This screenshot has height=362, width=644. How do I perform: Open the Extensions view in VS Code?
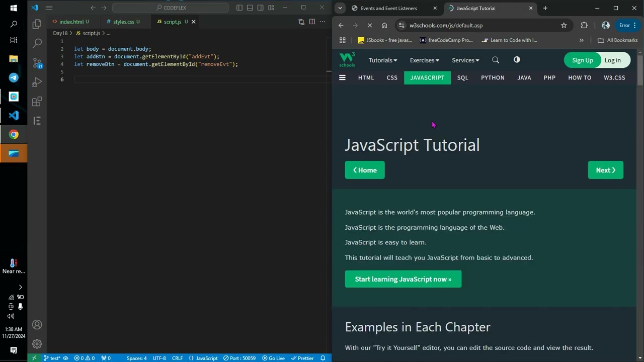click(x=37, y=102)
